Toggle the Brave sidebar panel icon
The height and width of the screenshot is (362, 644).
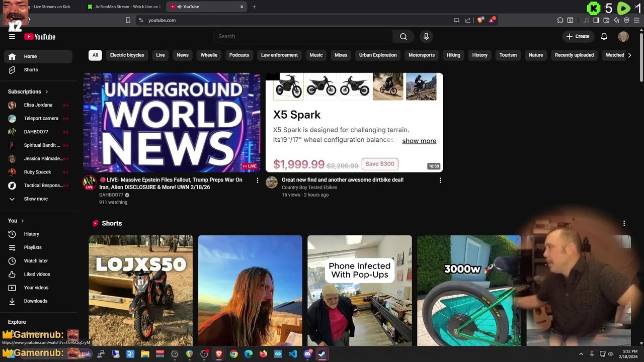(x=596, y=20)
